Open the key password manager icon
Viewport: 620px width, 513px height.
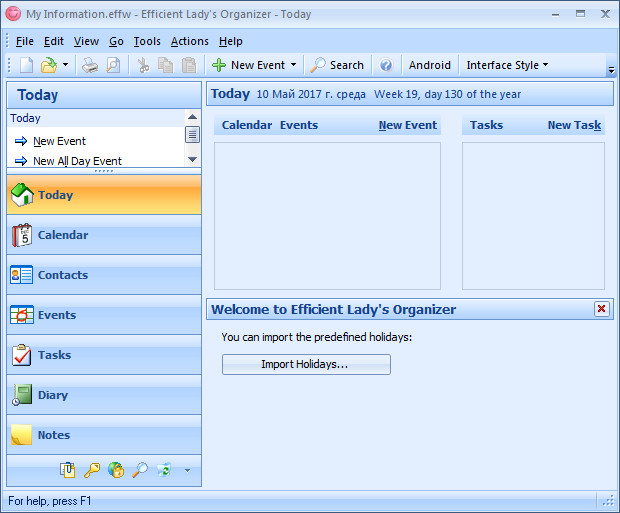point(92,470)
